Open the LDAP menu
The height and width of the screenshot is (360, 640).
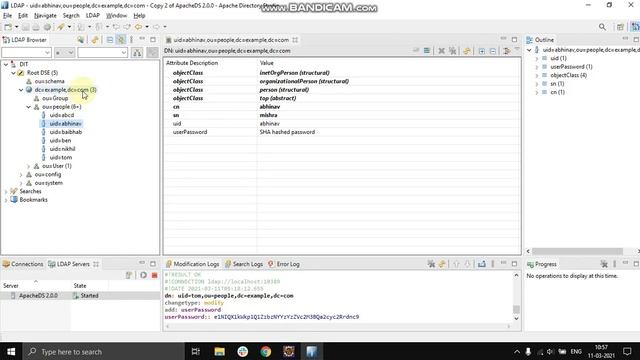(93, 16)
